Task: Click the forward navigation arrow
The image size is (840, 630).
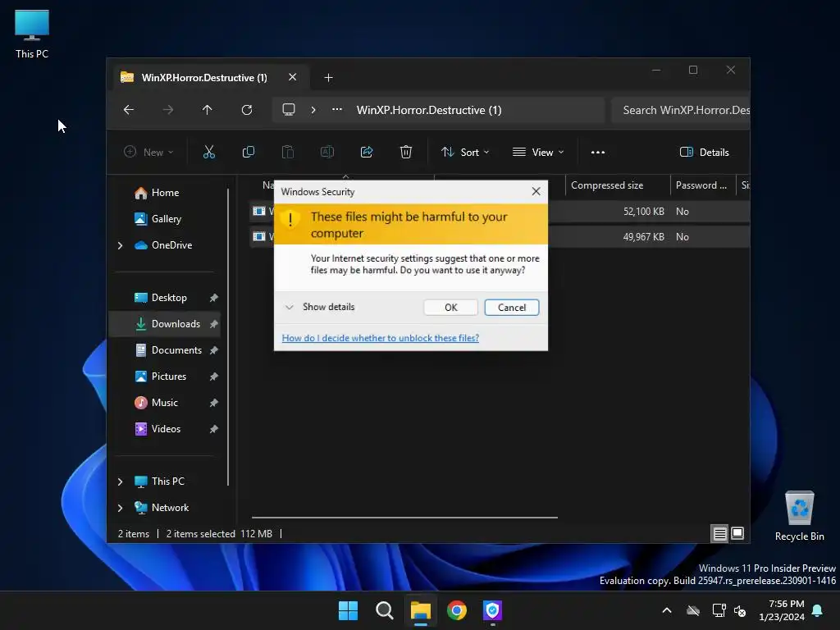Action: coord(168,110)
